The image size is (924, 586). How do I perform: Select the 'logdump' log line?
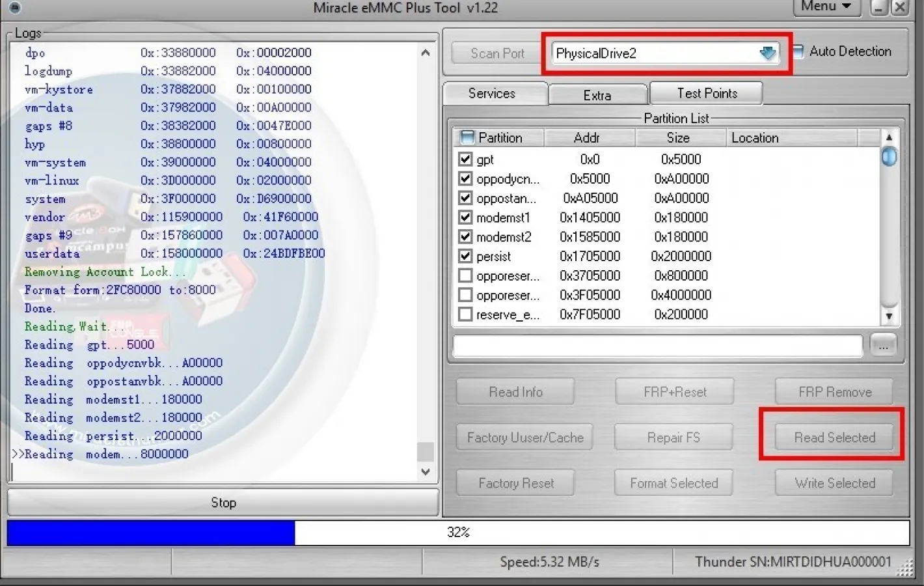click(x=168, y=71)
